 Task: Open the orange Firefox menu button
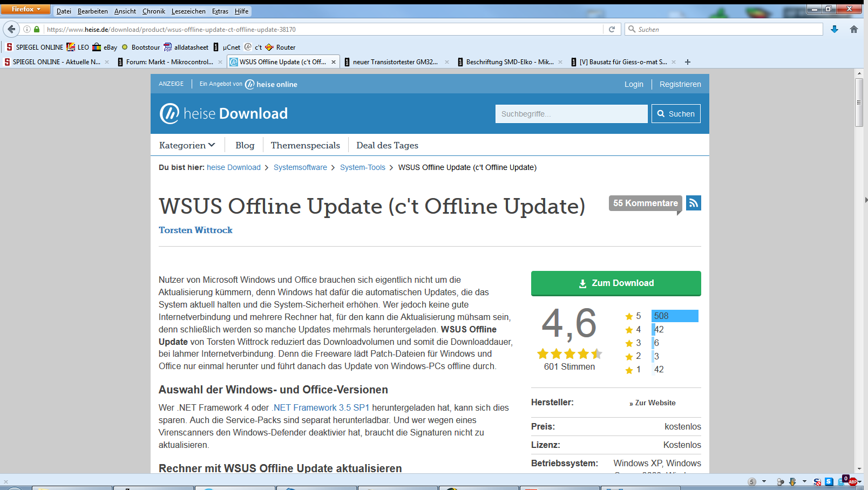[25, 9]
